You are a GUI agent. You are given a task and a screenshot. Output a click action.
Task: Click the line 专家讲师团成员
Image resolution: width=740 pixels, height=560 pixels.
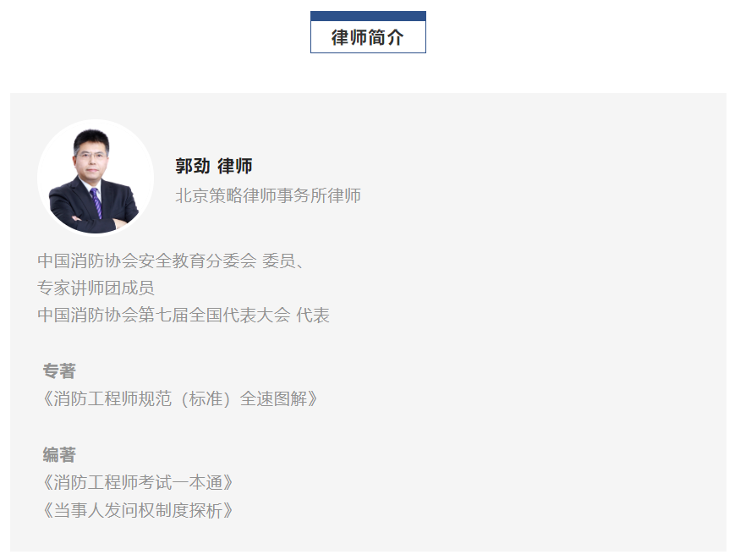[96, 288]
